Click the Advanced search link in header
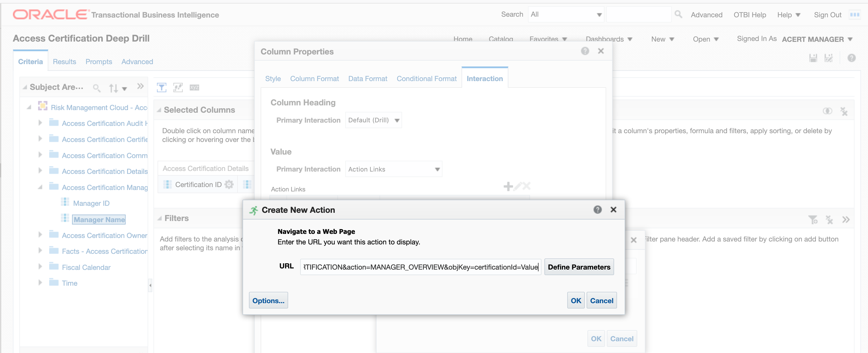868x353 pixels. (x=706, y=15)
